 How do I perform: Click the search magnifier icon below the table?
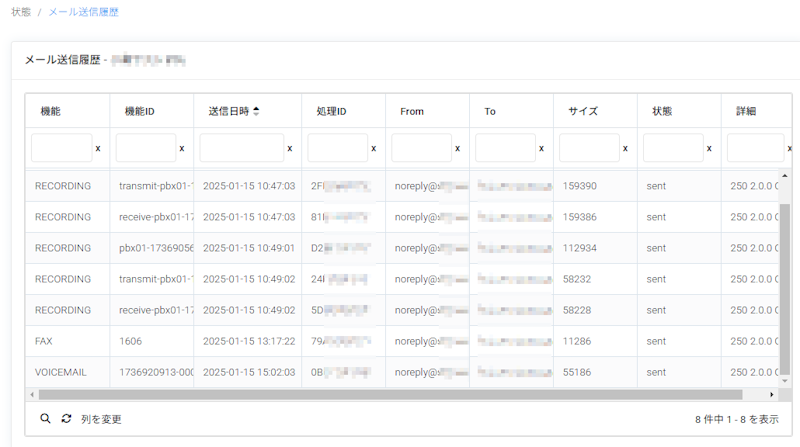click(x=45, y=419)
